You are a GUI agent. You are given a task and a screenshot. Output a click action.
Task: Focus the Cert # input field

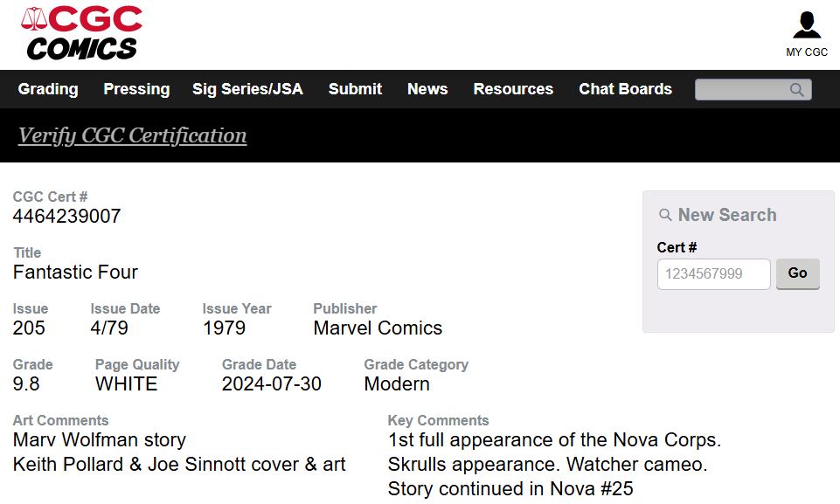pos(713,274)
